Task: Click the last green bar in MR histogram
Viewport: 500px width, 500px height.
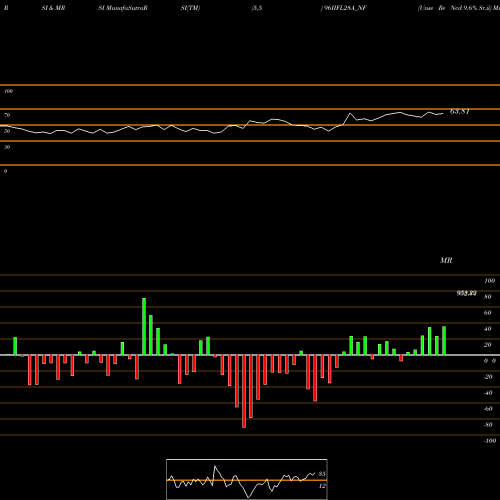Action: [444, 341]
